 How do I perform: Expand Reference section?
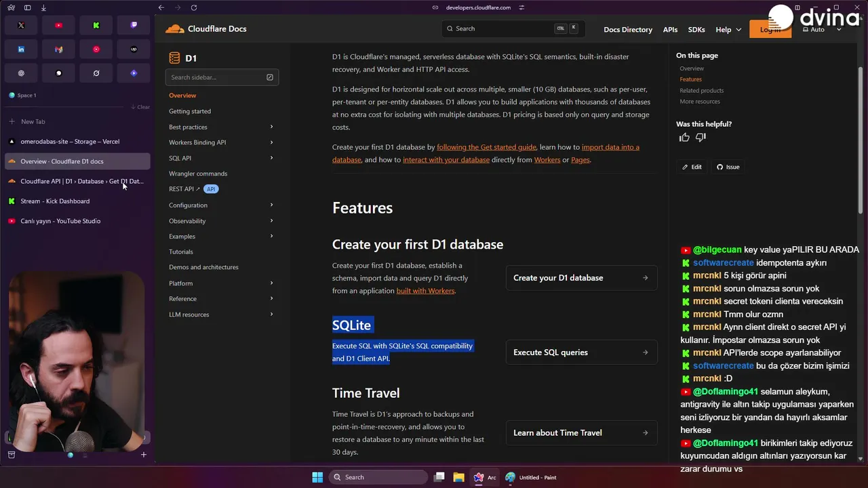pyautogui.click(x=271, y=298)
